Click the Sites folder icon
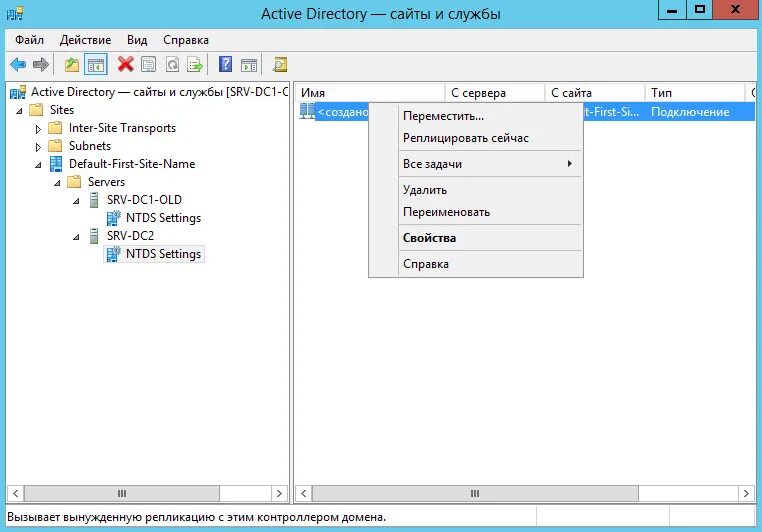Screen dimensions: 762x532 point(36,110)
